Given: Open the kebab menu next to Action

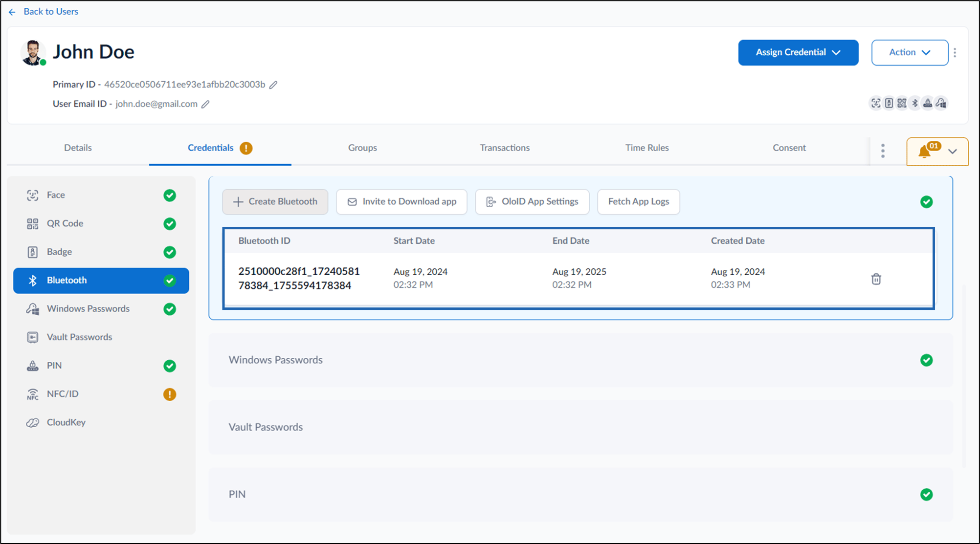Looking at the screenshot, I should [x=955, y=52].
